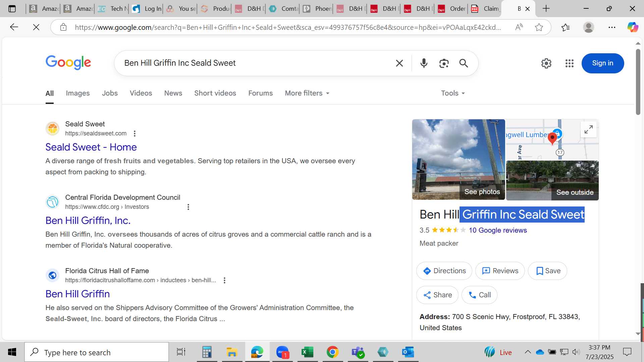Open See photos thumbnail
The height and width of the screenshot is (362, 644).
tap(458, 160)
